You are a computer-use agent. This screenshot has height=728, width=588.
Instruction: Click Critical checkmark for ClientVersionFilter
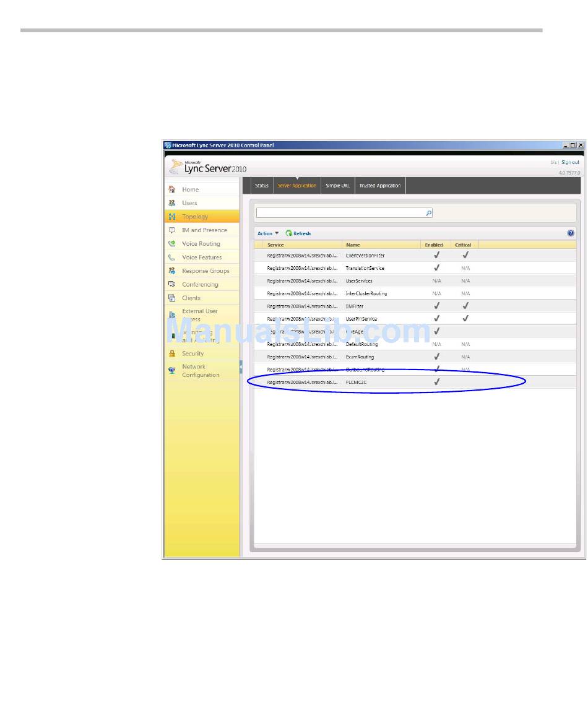click(465, 255)
